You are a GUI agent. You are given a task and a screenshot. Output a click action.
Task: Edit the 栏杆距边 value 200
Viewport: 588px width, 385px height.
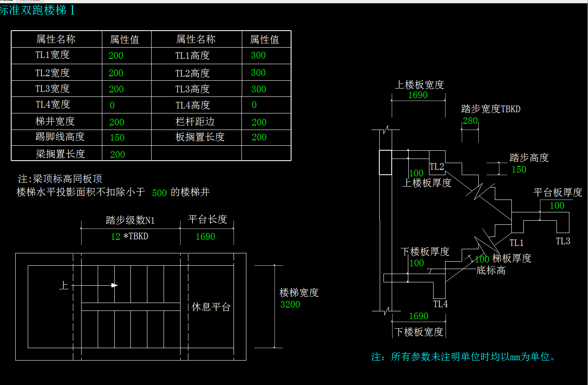(259, 122)
